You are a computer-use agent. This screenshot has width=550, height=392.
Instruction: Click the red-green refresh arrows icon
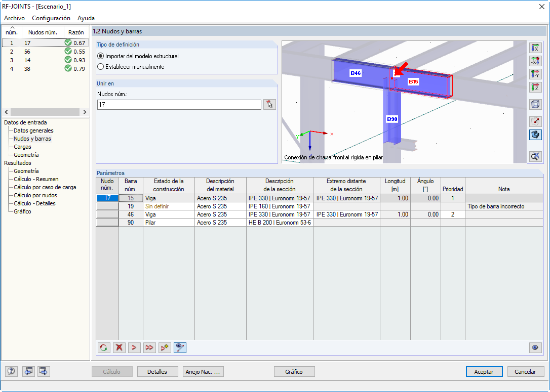tap(104, 347)
